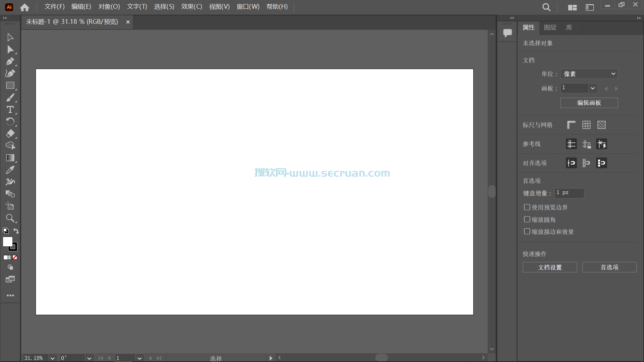644x362 pixels.
Task: Select the Artboard tool
Action: 10,206
